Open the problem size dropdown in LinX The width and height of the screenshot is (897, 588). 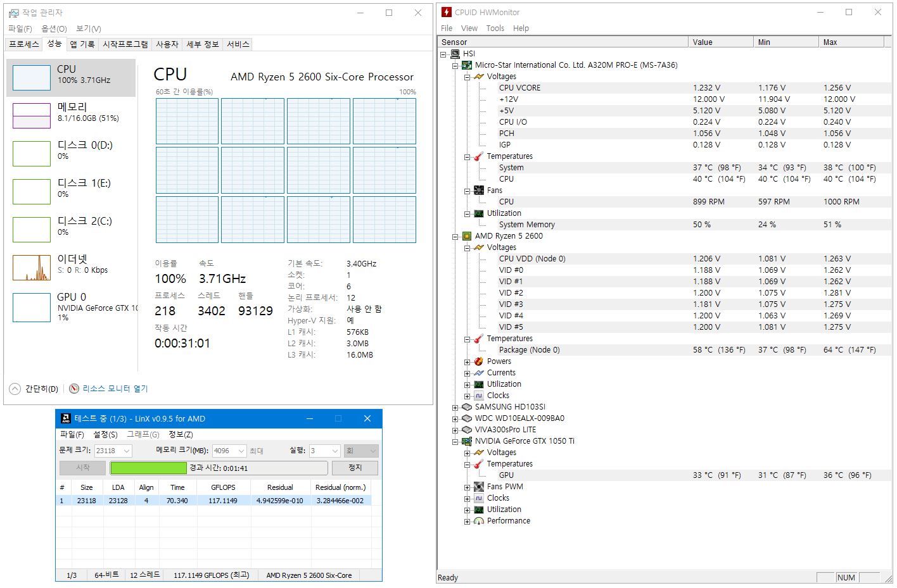[x=126, y=451]
